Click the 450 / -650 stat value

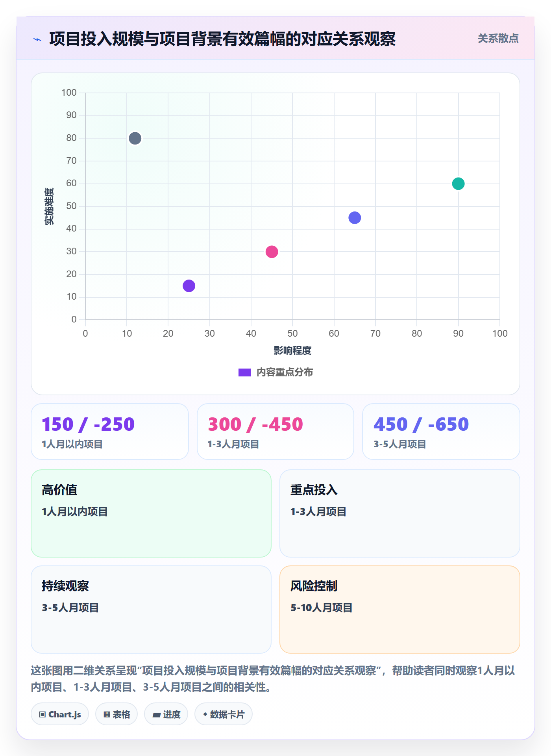pos(421,424)
